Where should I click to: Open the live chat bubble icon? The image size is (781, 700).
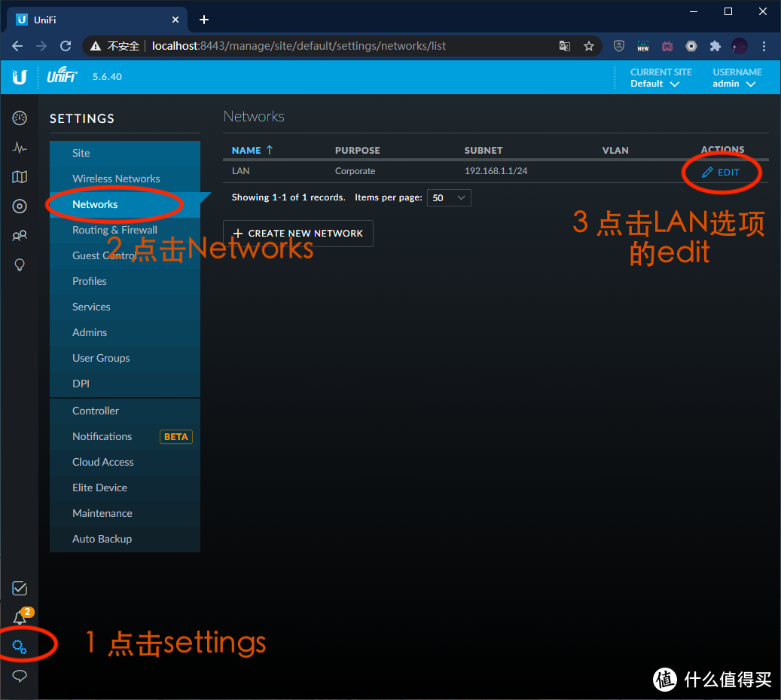(20, 676)
